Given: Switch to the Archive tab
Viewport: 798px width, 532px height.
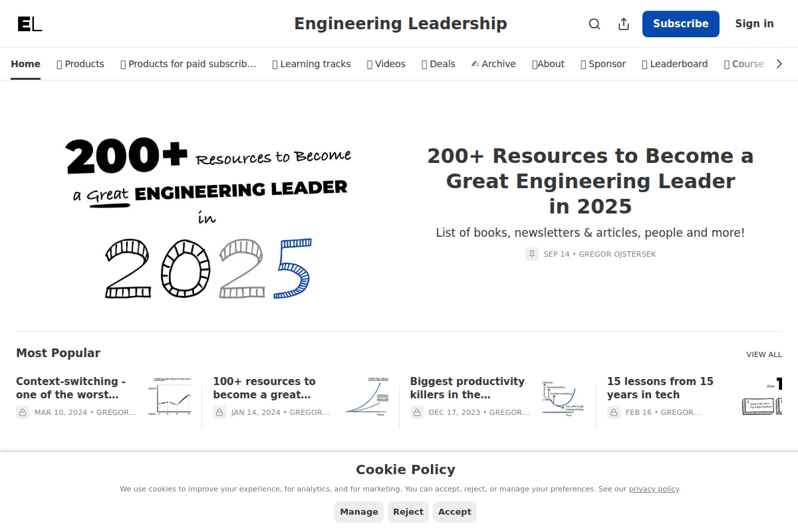Looking at the screenshot, I should click(493, 64).
